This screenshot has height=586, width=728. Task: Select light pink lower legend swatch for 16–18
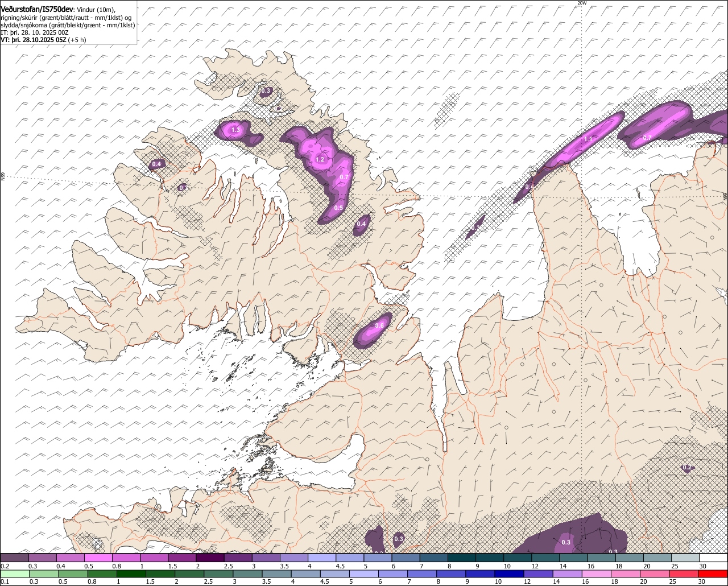tap(597, 574)
